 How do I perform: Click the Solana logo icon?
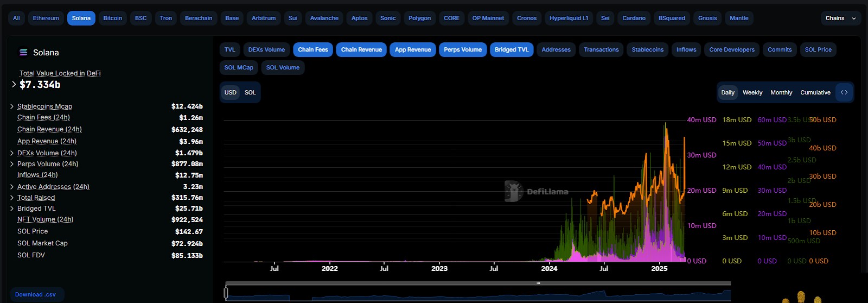coord(23,53)
